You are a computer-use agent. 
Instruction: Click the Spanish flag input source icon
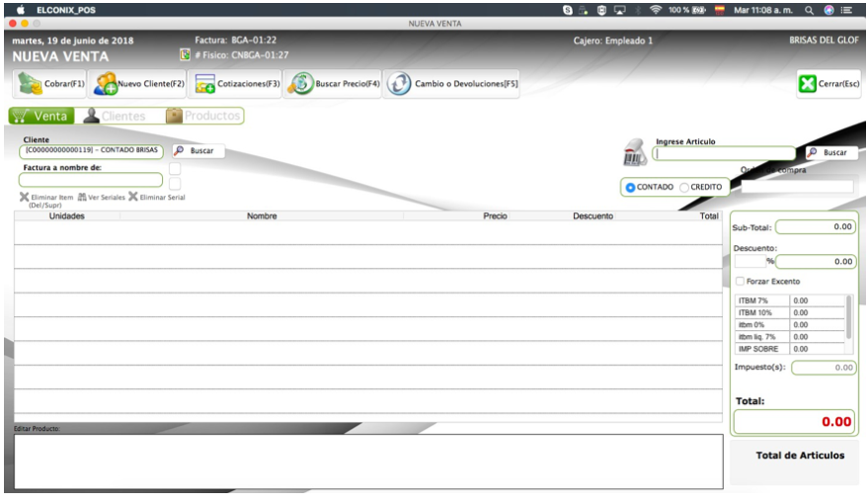(x=720, y=10)
